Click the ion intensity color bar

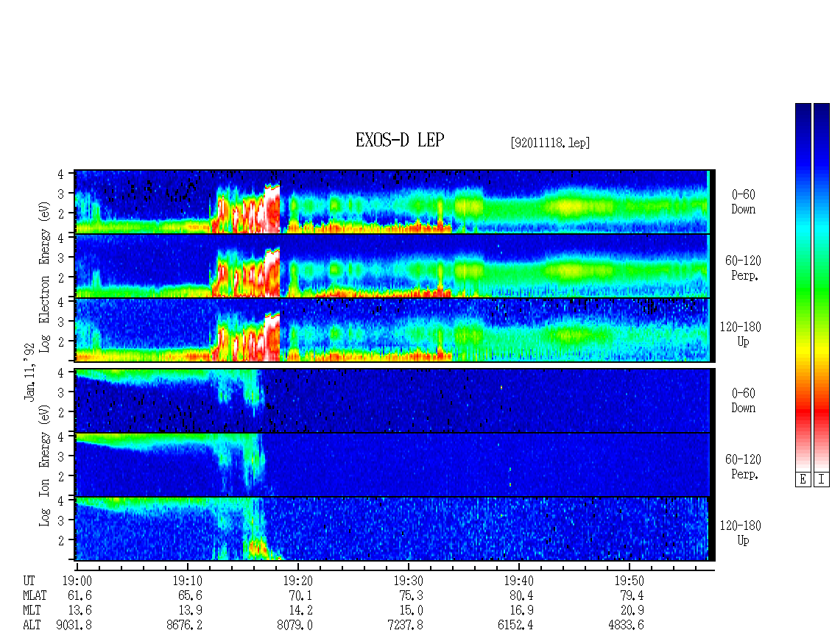click(822, 287)
